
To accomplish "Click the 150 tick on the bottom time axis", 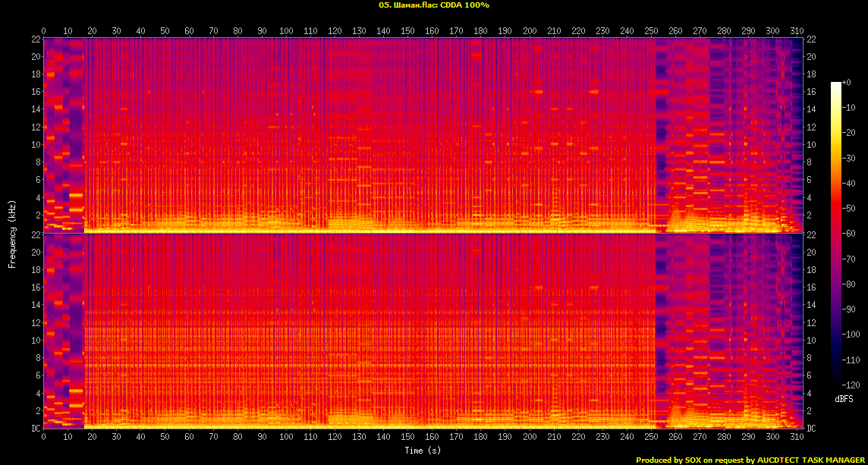I will pyautogui.click(x=407, y=437).
